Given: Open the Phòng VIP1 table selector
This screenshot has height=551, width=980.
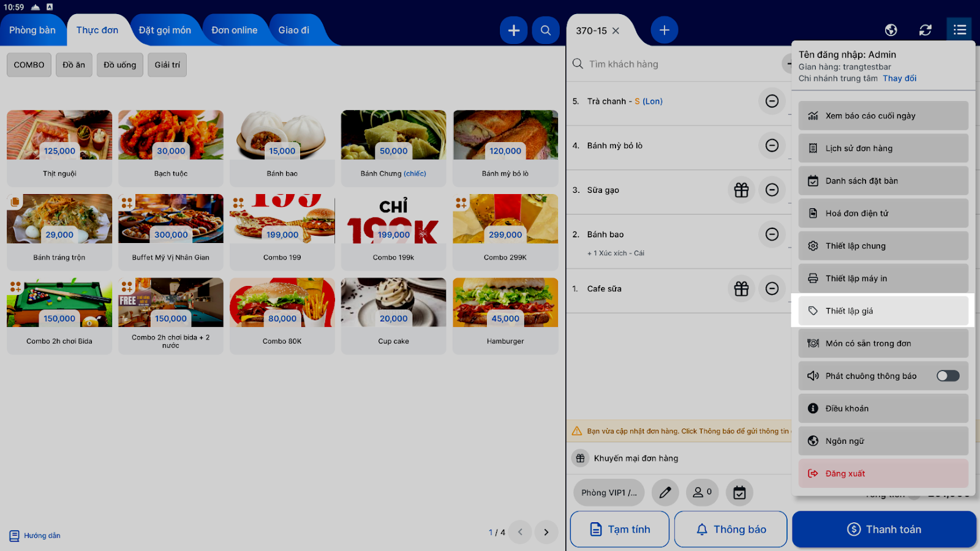Looking at the screenshot, I should [609, 492].
